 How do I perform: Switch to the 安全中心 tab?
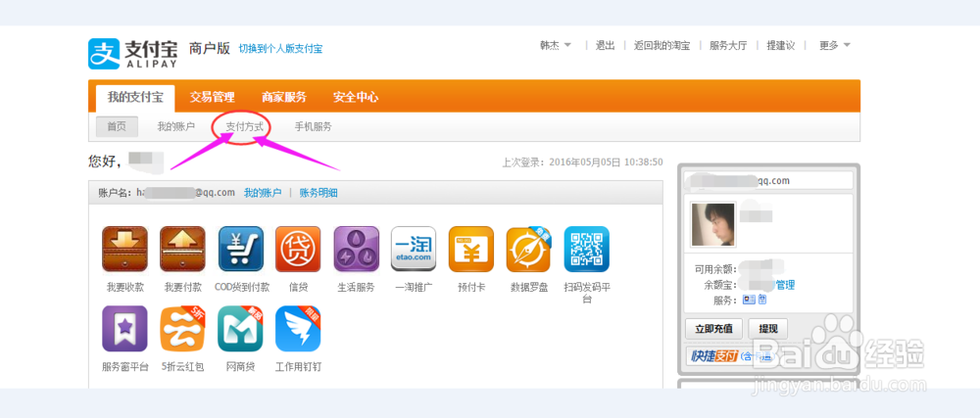[x=356, y=97]
